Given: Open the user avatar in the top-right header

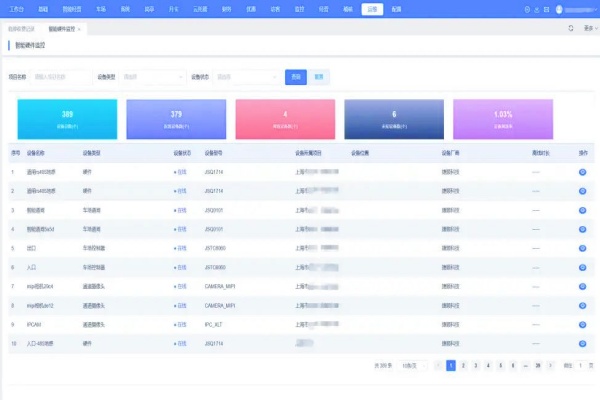Looking at the screenshot, I should (586, 9).
